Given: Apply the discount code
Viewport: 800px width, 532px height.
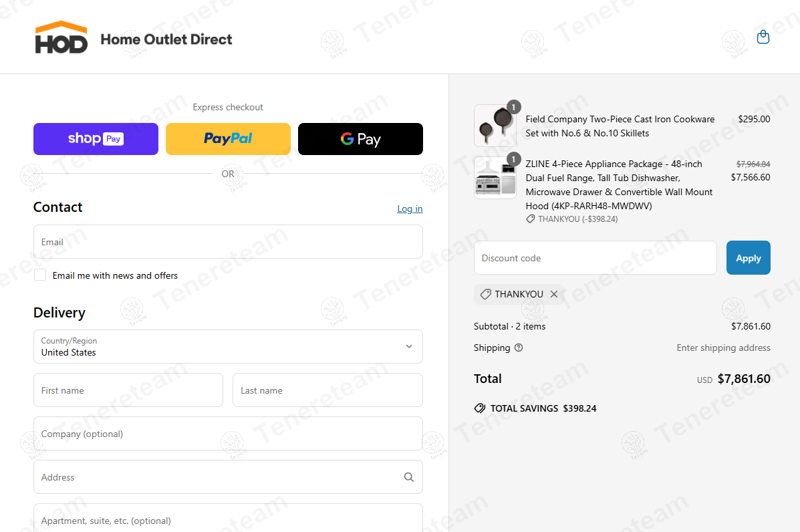Looking at the screenshot, I should coord(748,258).
